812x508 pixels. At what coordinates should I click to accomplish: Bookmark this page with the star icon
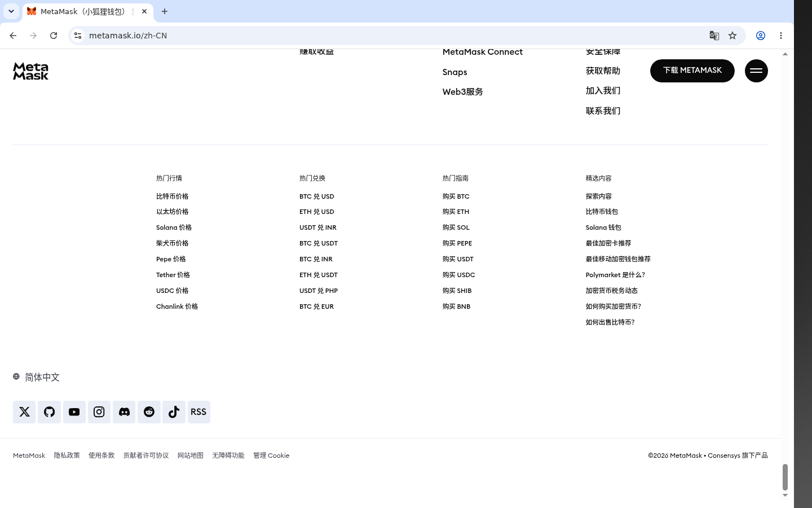tap(732, 36)
